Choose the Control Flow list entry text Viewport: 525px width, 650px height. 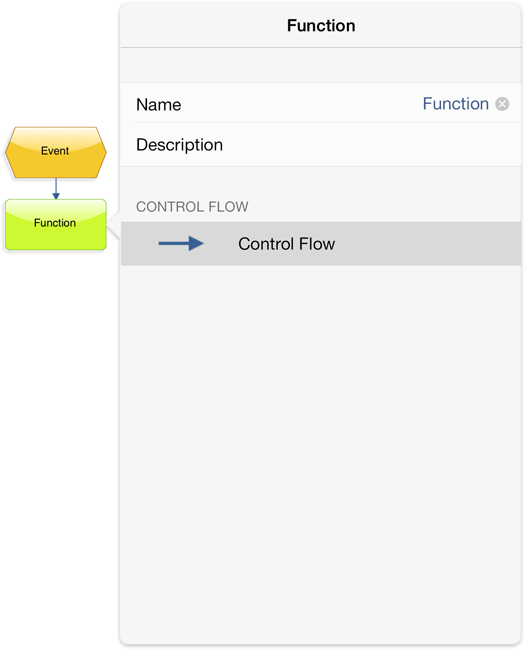point(286,244)
